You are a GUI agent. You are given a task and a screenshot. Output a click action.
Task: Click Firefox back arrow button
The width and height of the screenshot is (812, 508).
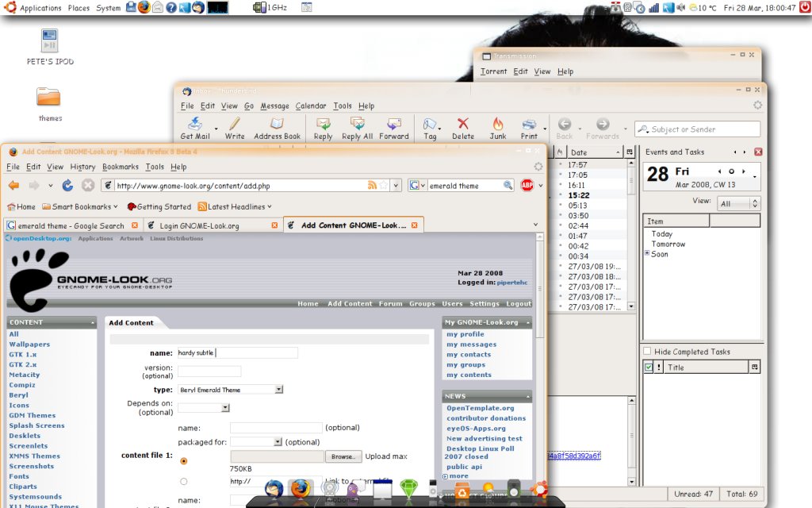[14, 185]
